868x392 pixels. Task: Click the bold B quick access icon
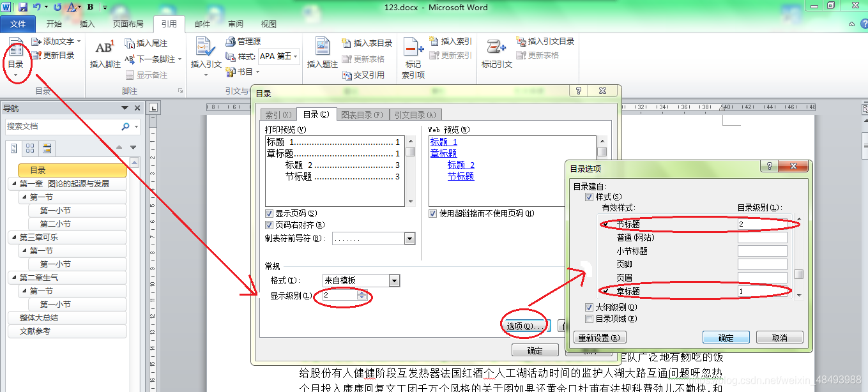click(90, 7)
